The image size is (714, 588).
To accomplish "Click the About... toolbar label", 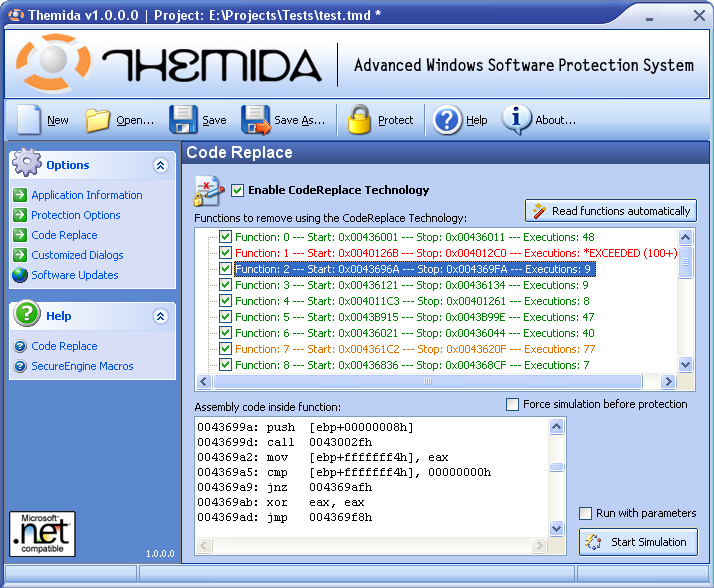I will 556,120.
